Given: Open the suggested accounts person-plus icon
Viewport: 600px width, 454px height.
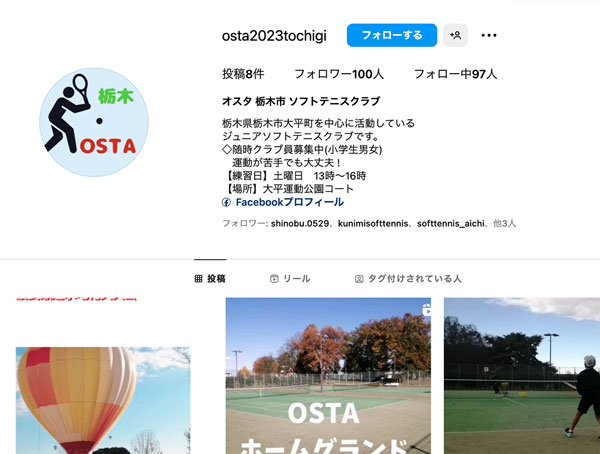Looking at the screenshot, I should (455, 35).
